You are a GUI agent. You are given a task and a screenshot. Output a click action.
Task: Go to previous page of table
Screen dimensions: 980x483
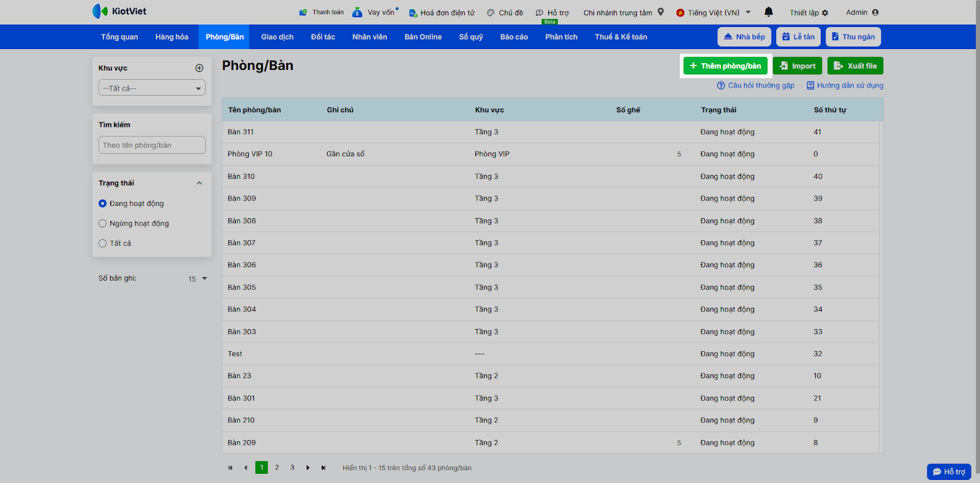click(246, 468)
